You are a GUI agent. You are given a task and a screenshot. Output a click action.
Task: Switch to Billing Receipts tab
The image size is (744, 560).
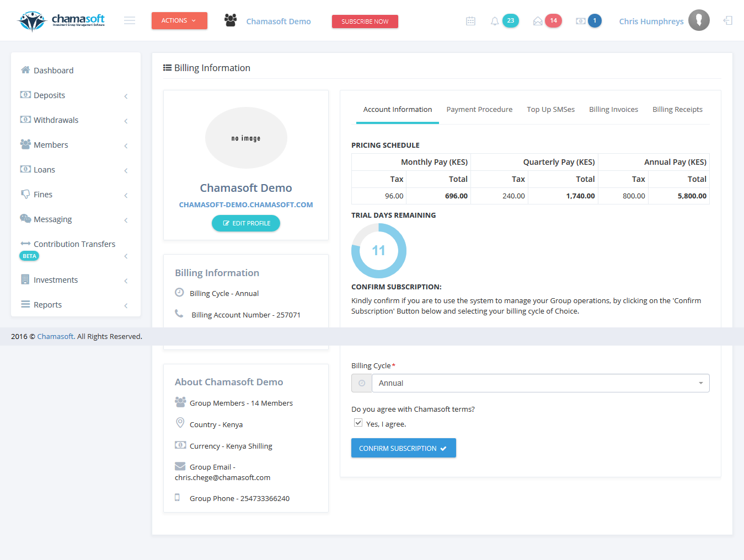(x=677, y=110)
